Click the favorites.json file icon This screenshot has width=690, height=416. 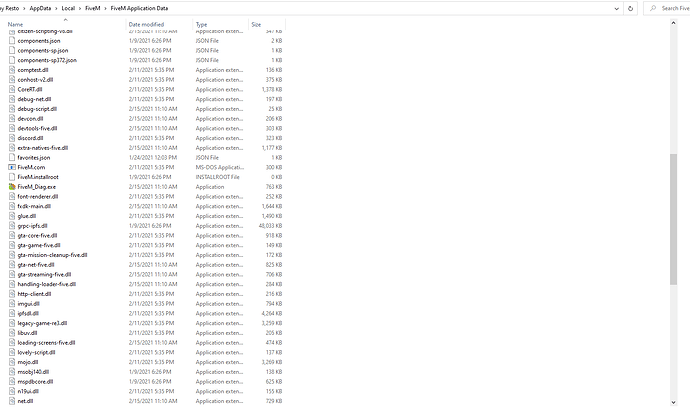[12, 158]
